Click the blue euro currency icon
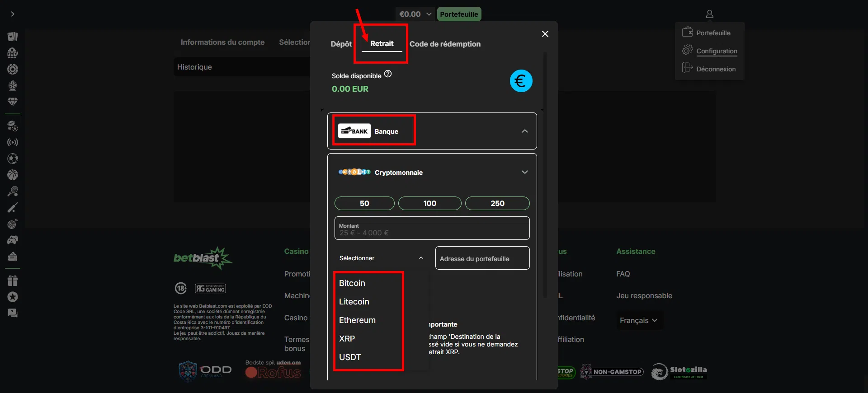The width and height of the screenshot is (868, 393). (x=521, y=81)
